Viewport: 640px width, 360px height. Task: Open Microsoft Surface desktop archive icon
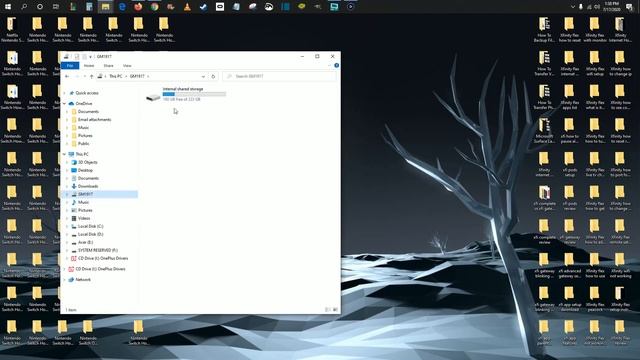[x=544, y=131]
